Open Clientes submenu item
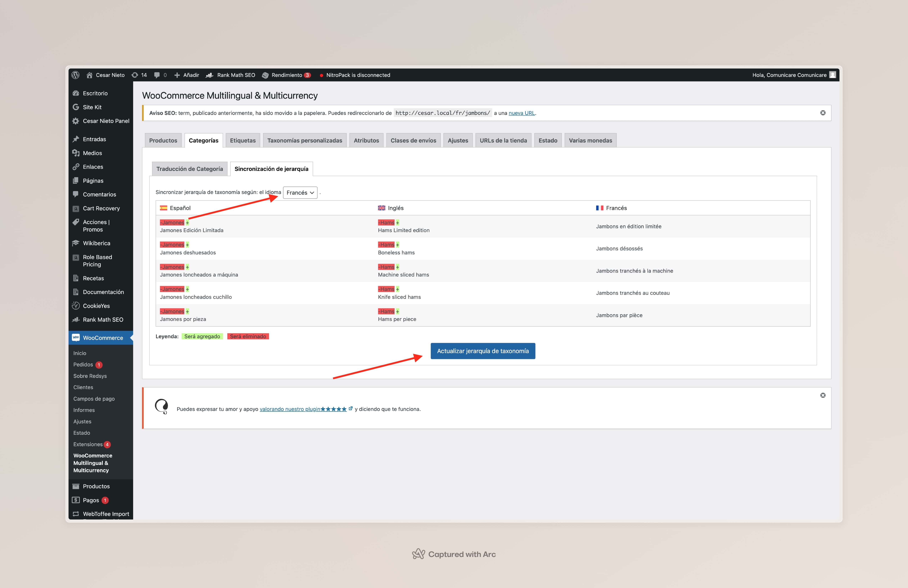908x588 pixels. pos(83,387)
